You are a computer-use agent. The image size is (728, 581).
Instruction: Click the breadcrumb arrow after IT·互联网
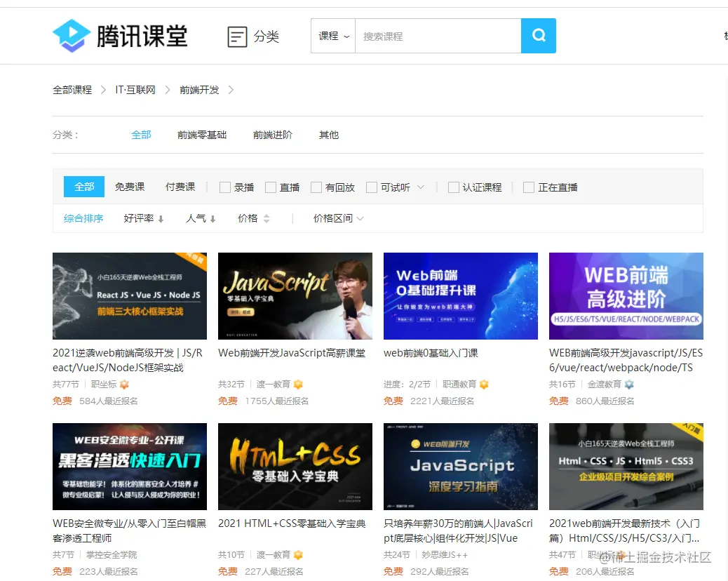click(x=167, y=90)
